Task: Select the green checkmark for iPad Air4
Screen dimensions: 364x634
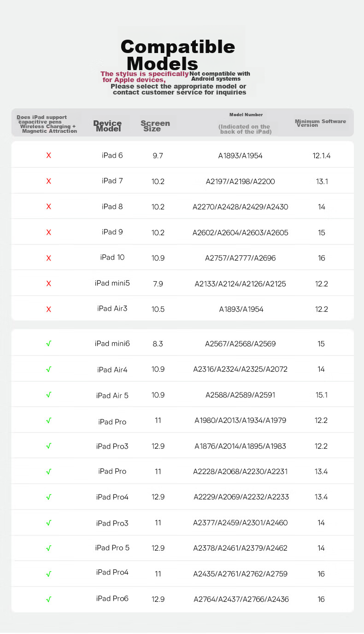Action: point(49,369)
